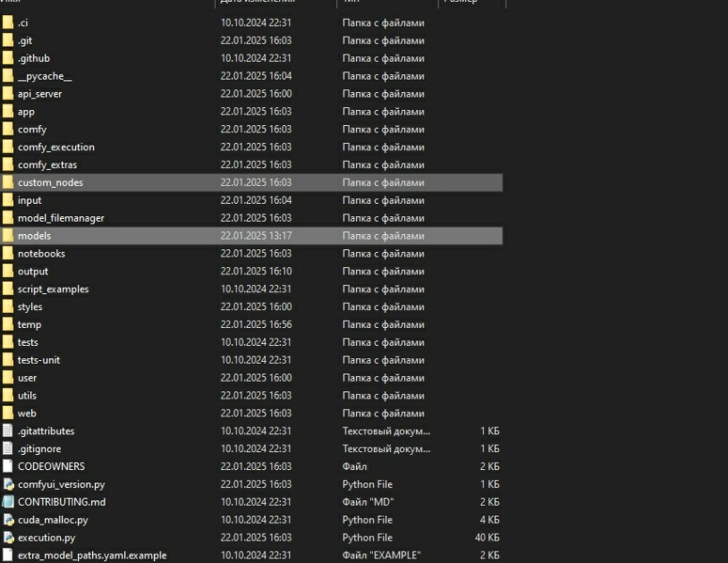Select the model_filemanager folder name

click(x=61, y=218)
